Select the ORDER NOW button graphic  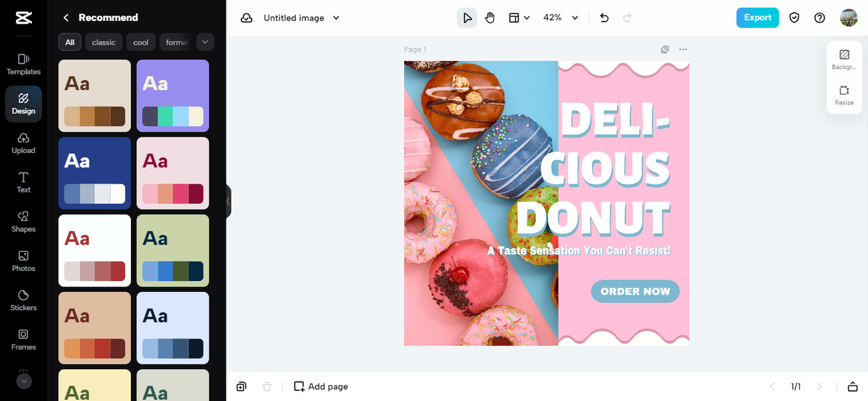[635, 291]
